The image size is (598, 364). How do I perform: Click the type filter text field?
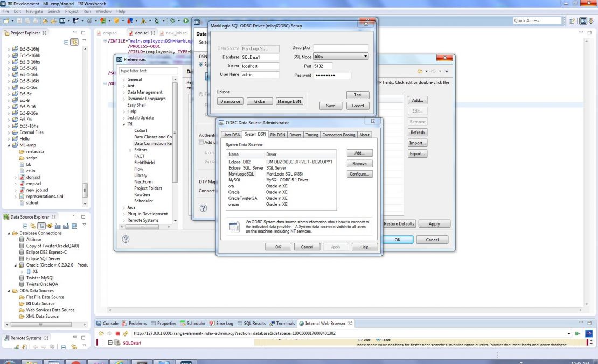(148, 71)
